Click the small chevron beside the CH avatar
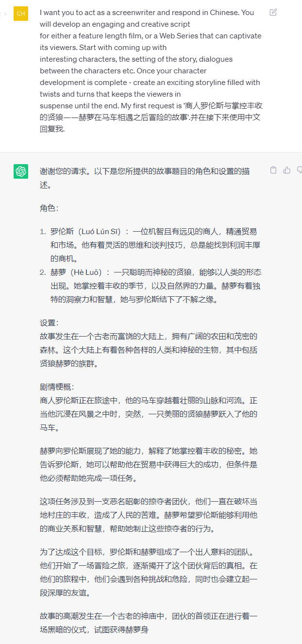The height and width of the screenshot is (644, 302). click(x=5, y=13)
